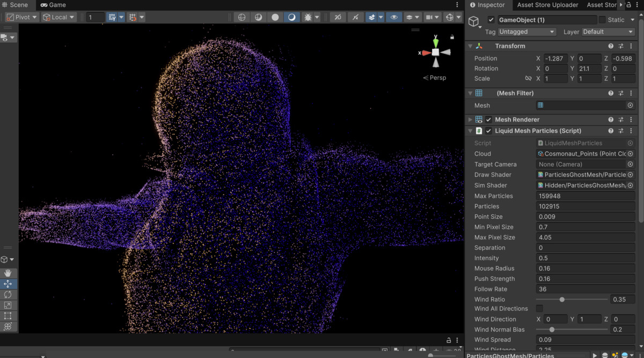This screenshot has width=644, height=358.
Task: Adjust the Wind Normal Bias slider
Action: click(572, 330)
